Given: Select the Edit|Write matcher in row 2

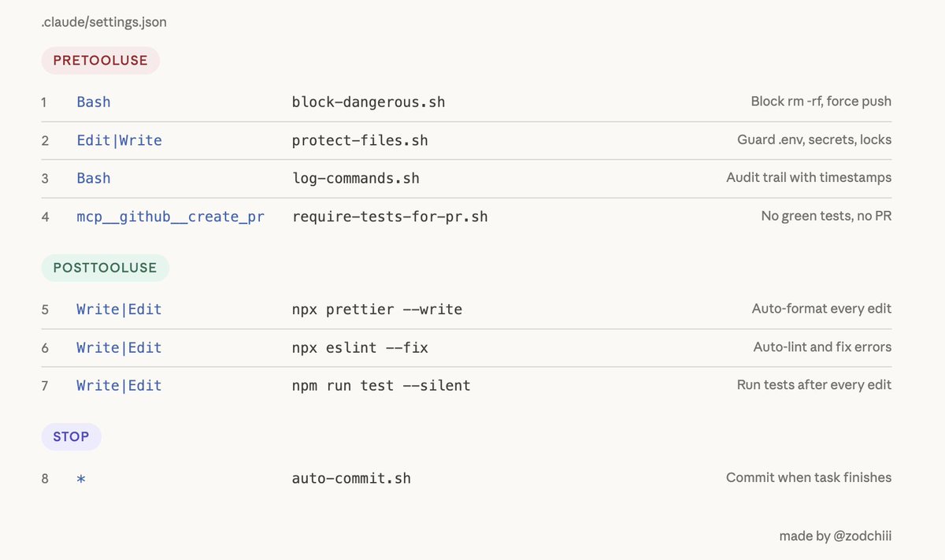Looking at the screenshot, I should [x=119, y=141].
